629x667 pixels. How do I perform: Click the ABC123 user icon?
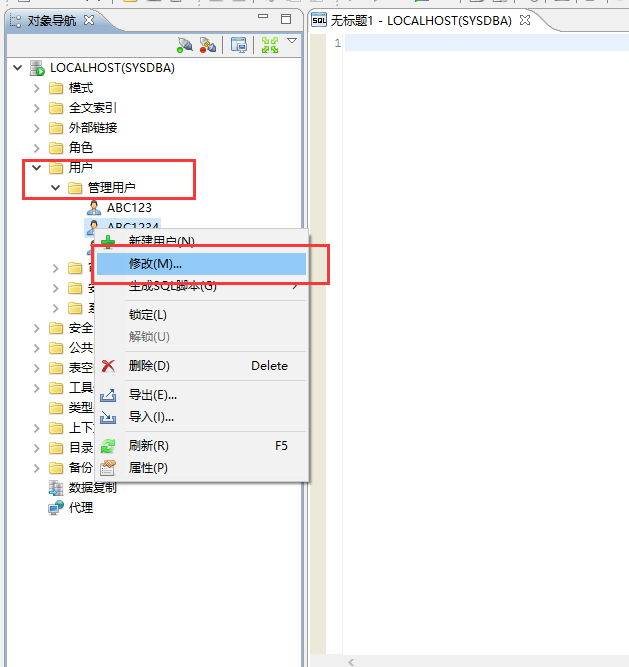tap(94, 208)
